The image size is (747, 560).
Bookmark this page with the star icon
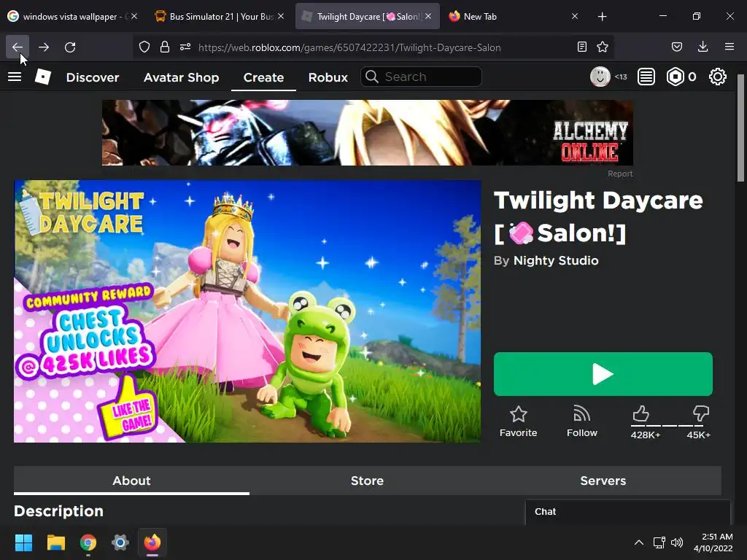click(602, 47)
